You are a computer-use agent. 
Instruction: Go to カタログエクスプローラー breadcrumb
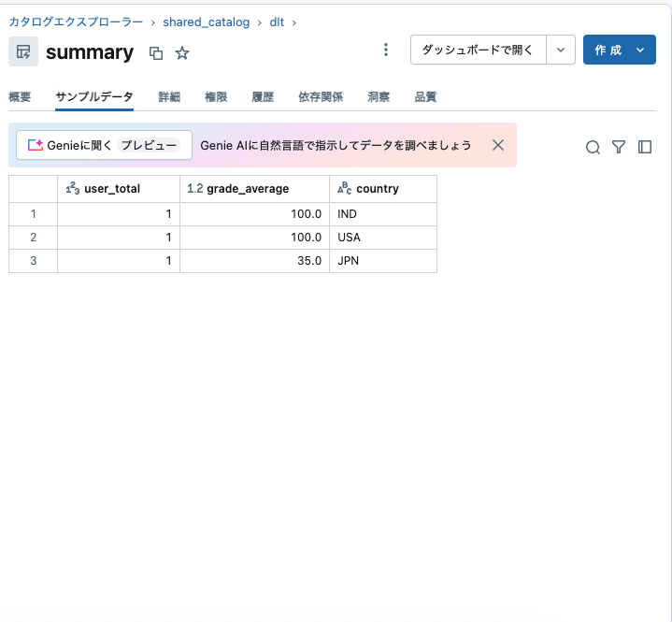pyautogui.click(x=76, y=22)
